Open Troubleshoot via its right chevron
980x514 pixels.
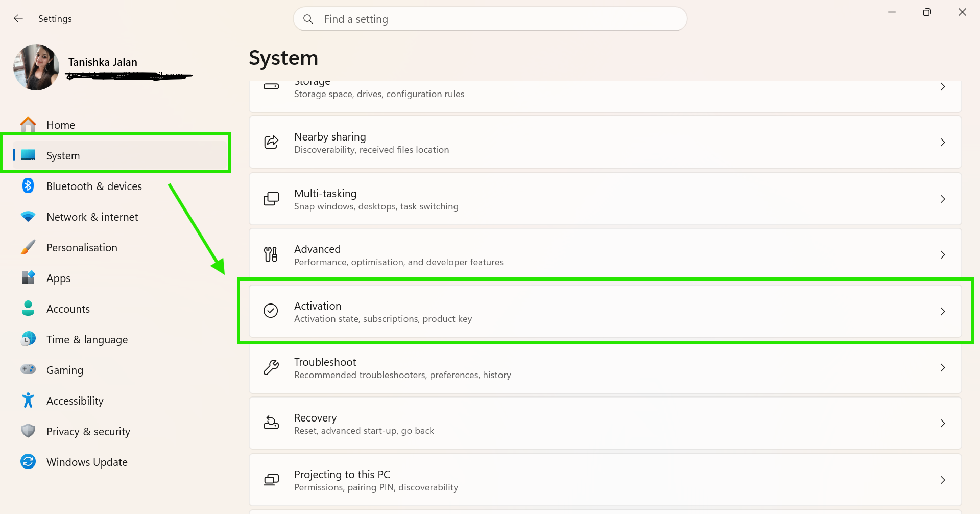[x=943, y=368]
